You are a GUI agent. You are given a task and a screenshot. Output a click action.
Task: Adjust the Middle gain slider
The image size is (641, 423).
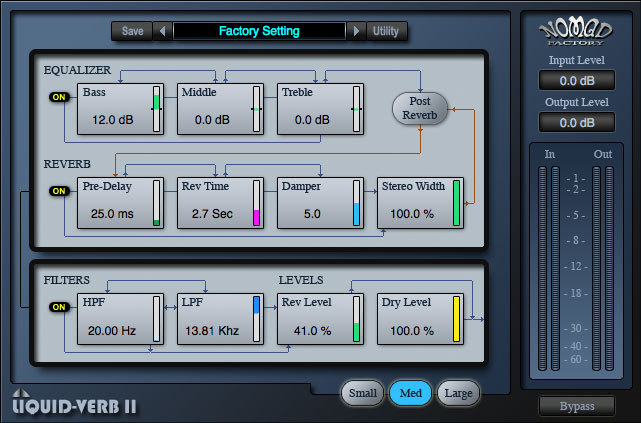click(x=256, y=109)
